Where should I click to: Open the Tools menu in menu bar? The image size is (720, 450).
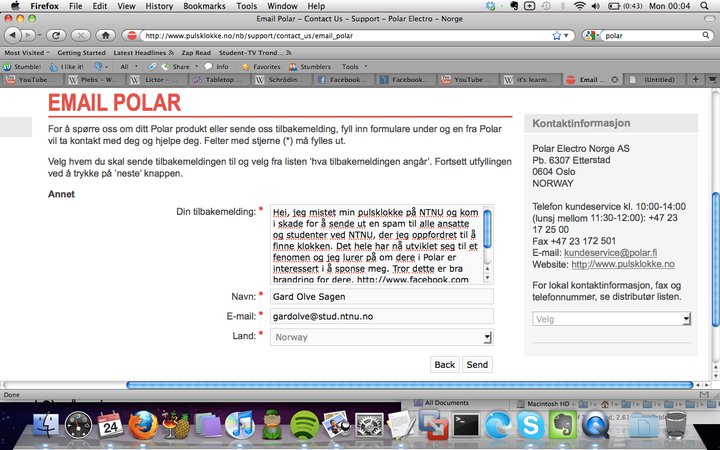click(247, 6)
